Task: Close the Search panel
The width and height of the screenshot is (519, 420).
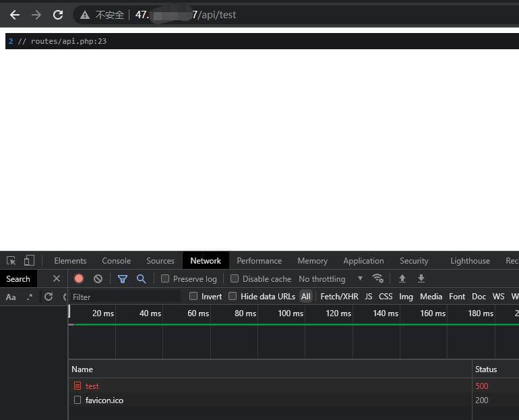Action: 57,278
